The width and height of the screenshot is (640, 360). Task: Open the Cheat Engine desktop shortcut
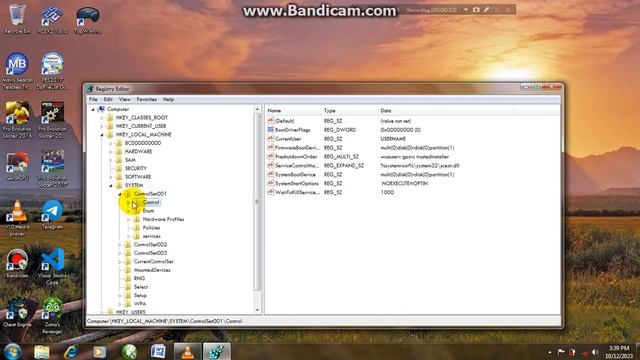(x=17, y=312)
